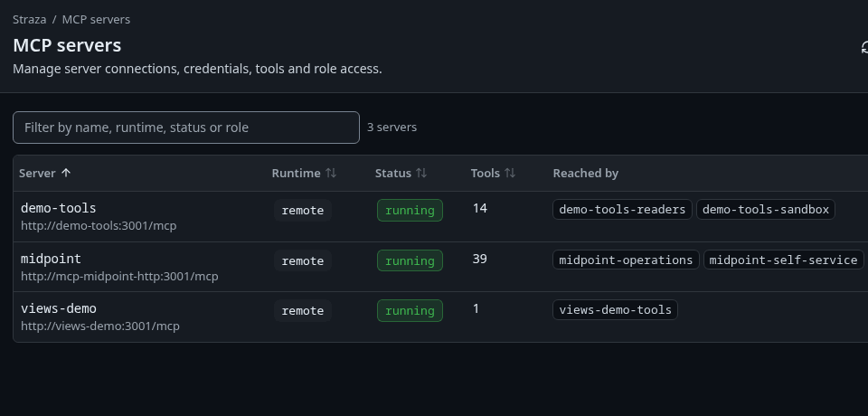Click views-demo-tools role tag
The image size is (868, 416).
pos(615,309)
